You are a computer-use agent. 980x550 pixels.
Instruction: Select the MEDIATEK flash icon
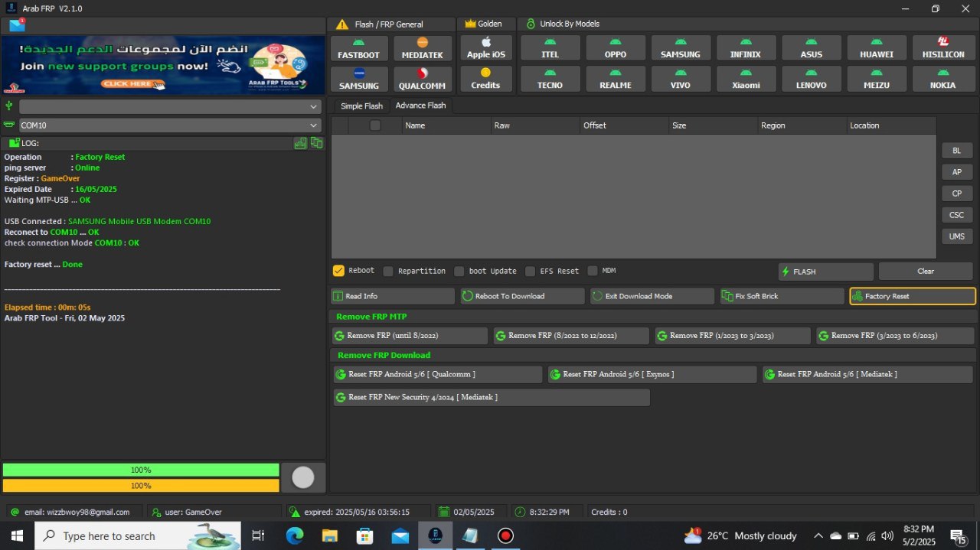[x=422, y=47]
